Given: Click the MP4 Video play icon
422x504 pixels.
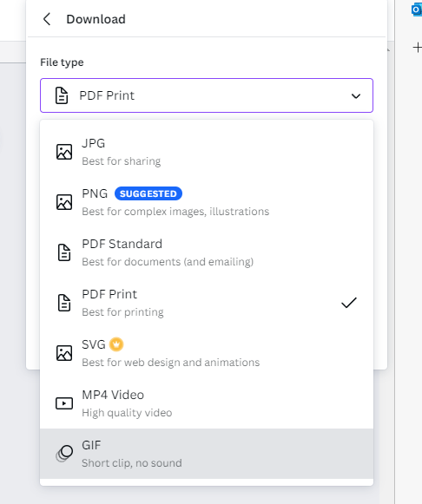Looking at the screenshot, I should [x=64, y=403].
